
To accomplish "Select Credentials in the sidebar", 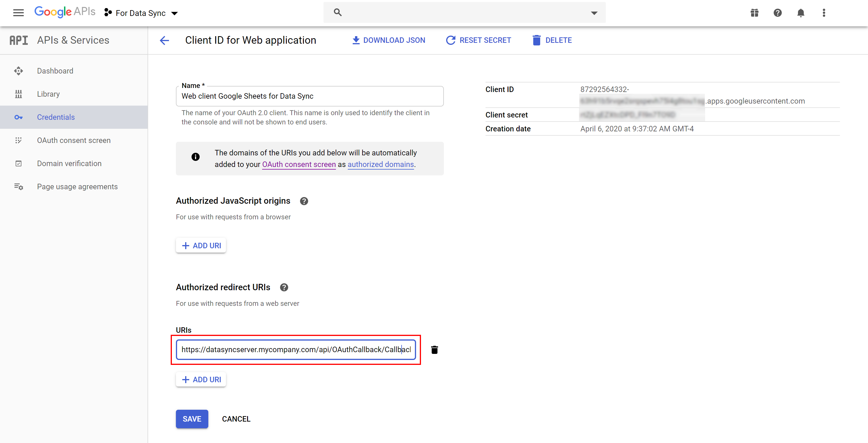I will click(x=74, y=117).
